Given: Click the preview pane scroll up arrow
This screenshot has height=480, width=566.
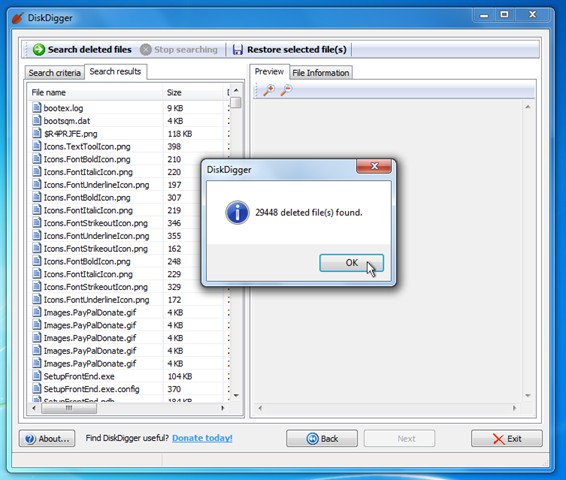Looking at the screenshot, I should coord(528,107).
